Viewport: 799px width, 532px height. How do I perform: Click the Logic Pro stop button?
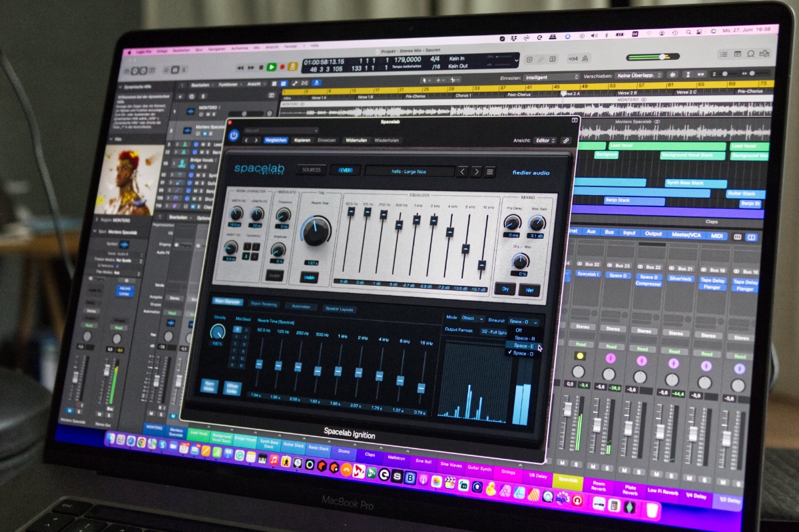(261, 67)
